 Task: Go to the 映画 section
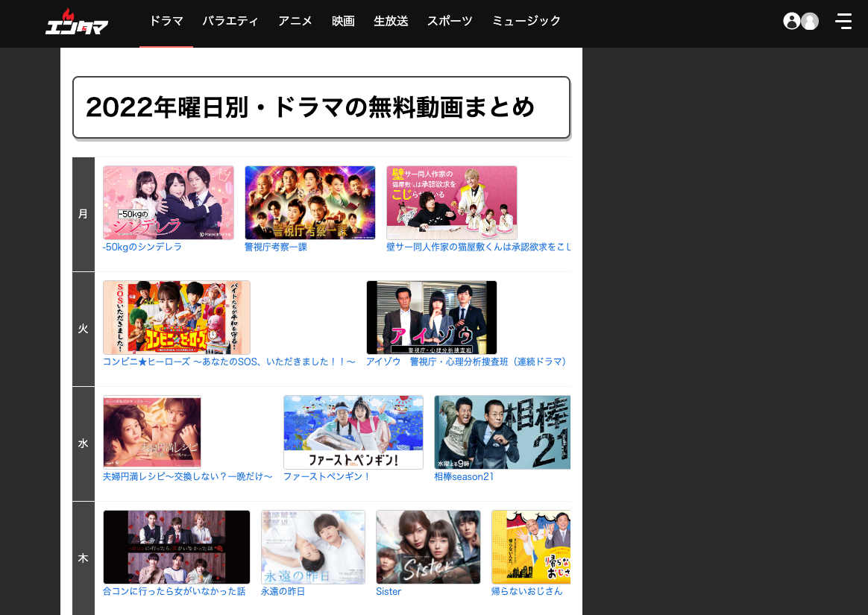[x=343, y=21]
